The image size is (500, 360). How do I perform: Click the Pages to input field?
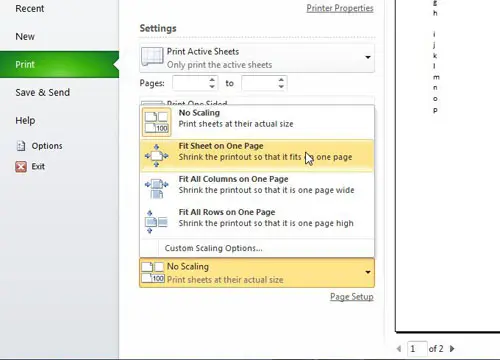tap(259, 83)
